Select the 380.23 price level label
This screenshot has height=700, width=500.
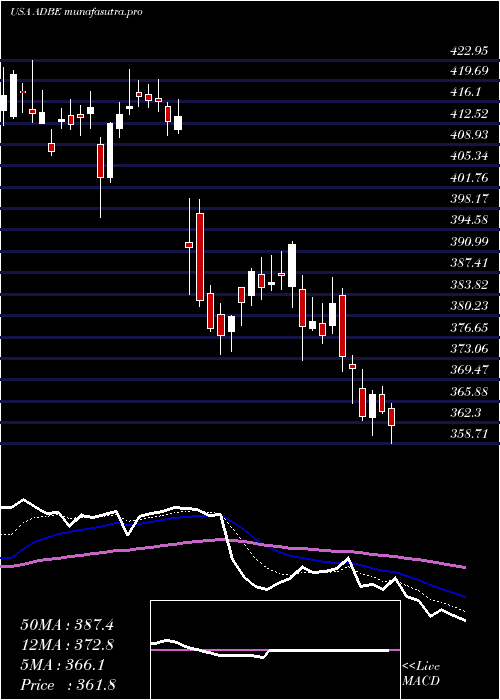coord(468,306)
